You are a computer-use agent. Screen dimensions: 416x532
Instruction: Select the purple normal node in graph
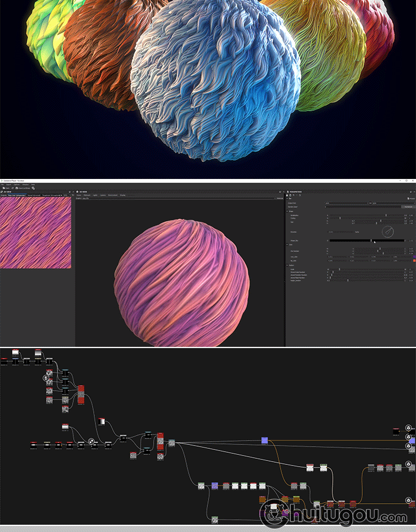(x=265, y=441)
